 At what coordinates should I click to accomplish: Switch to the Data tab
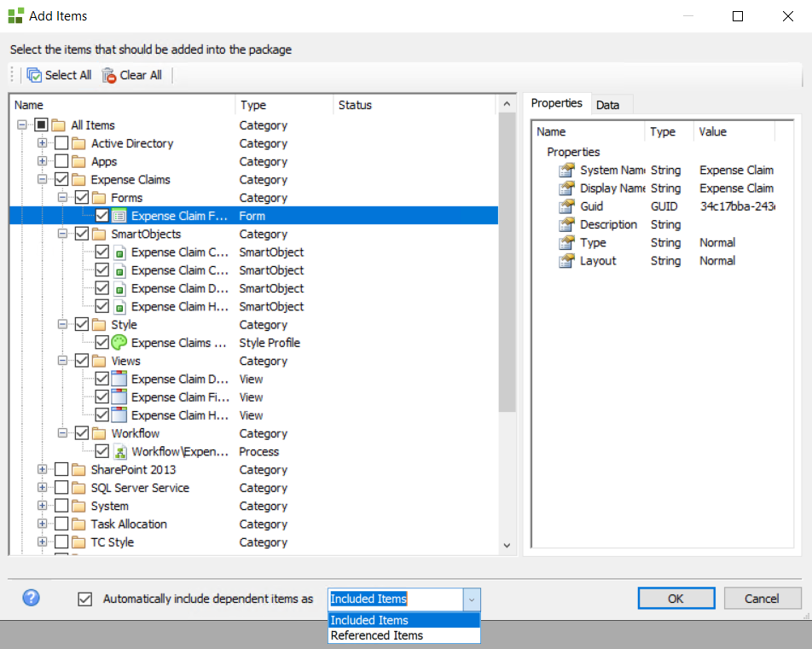[607, 105]
